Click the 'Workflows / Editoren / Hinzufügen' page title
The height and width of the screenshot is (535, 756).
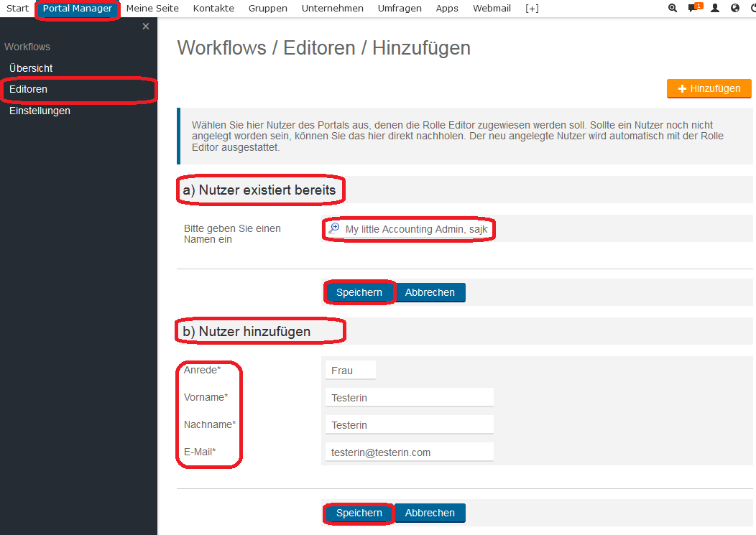tap(324, 47)
